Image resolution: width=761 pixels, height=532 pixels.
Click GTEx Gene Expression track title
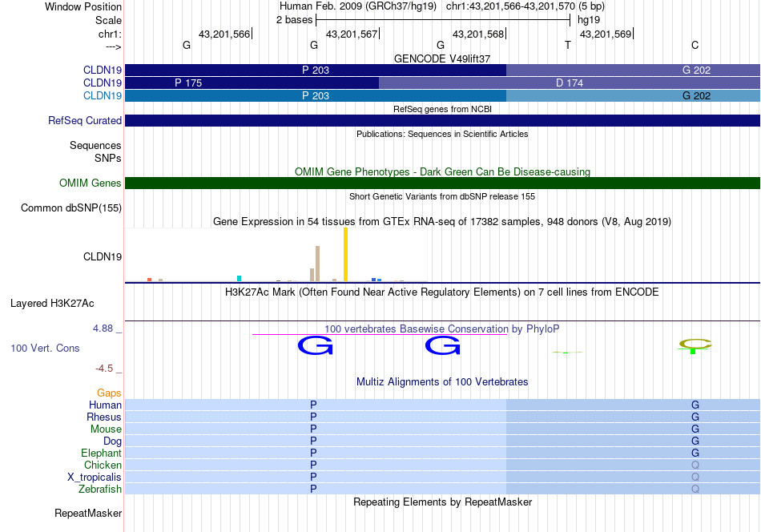[442, 222]
